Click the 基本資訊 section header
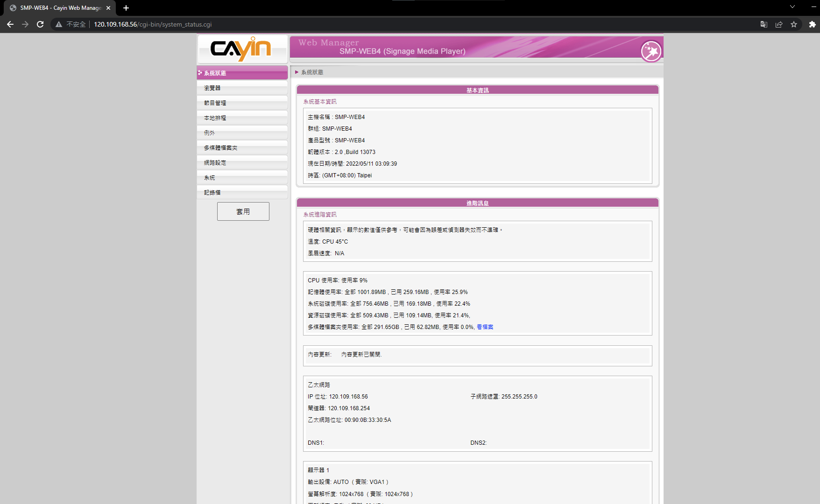The image size is (820, 504). 477,90
